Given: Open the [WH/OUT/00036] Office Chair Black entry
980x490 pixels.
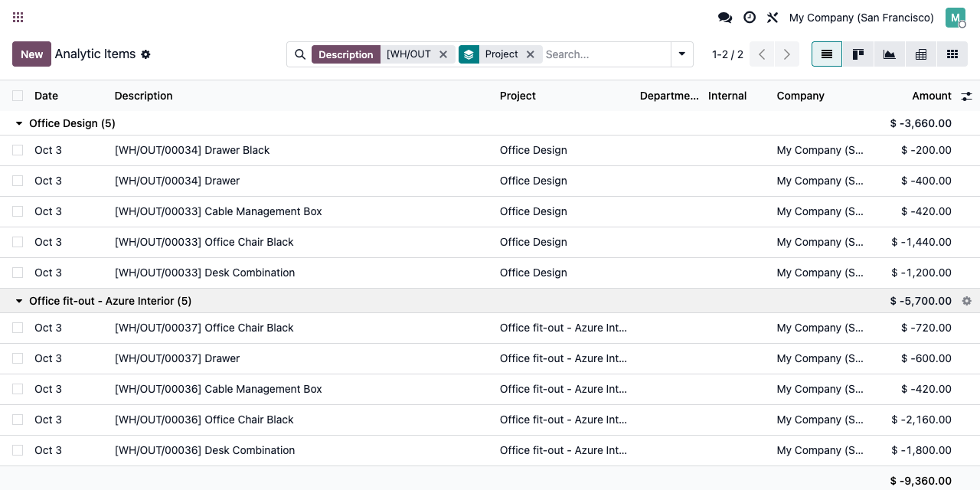Looking at the screenshot, I should tap(204, 420).
